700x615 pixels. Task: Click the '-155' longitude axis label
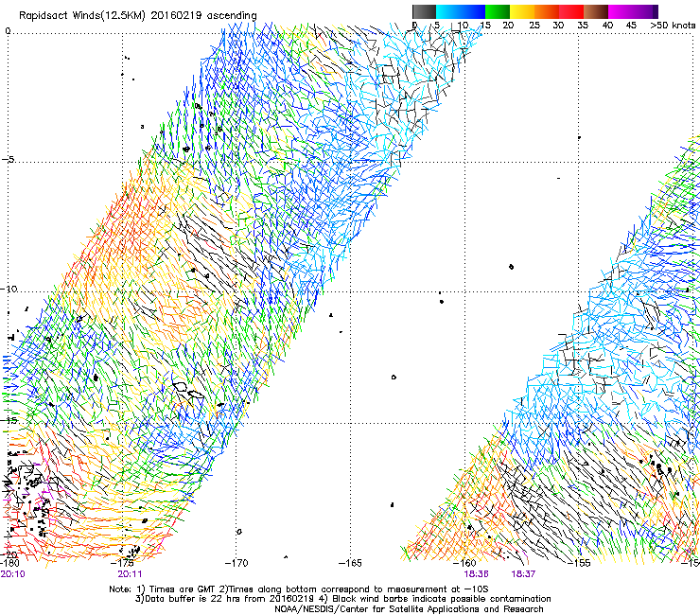(579, 563)
